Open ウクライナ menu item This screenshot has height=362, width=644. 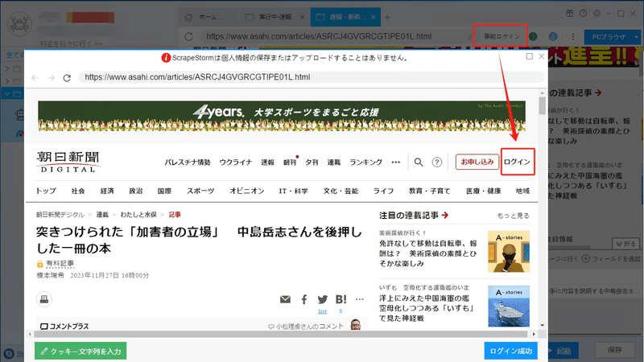coord(235,162)
